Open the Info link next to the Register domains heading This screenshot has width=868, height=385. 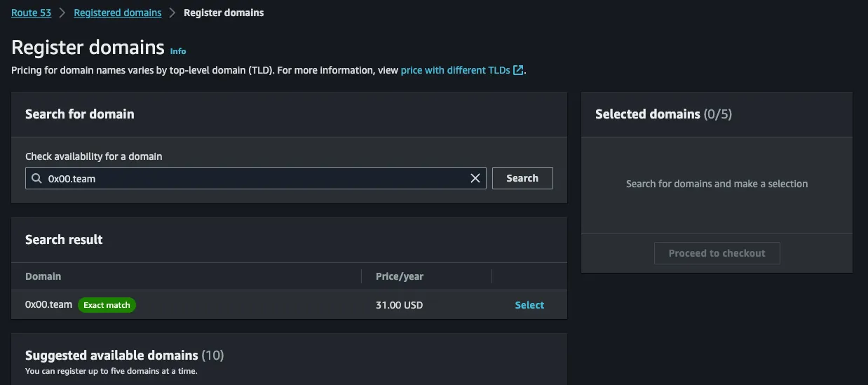(178, 51)
